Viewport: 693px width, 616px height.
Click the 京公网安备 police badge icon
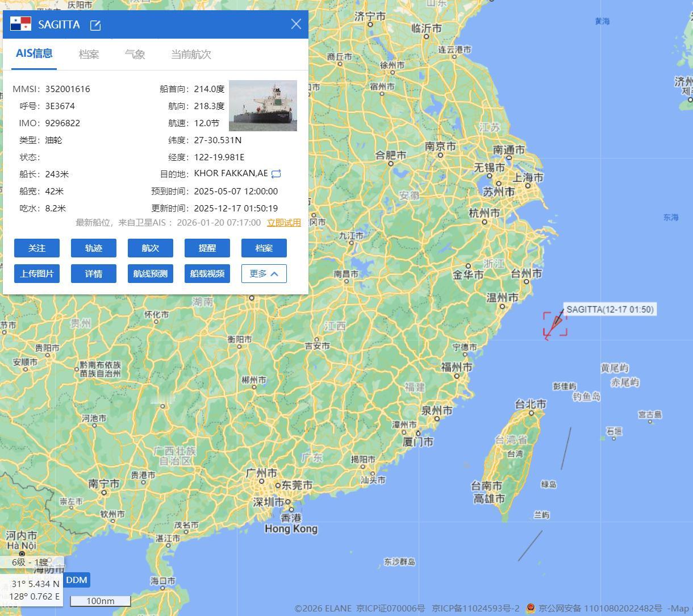coord(531,608)
